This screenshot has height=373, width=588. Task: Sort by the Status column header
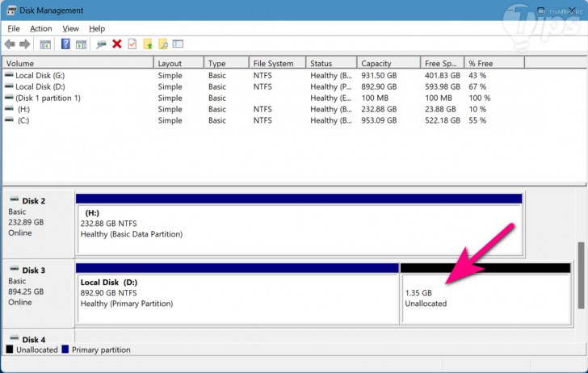tap(331, 63)
